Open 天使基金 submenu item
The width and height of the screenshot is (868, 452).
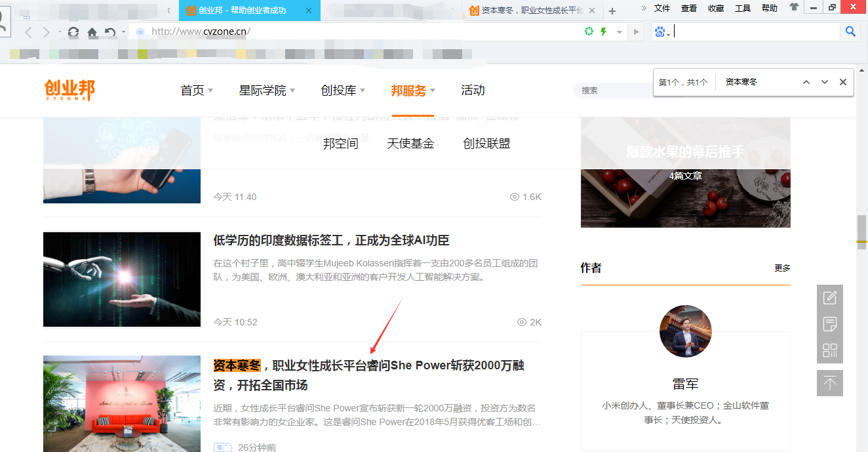[410, 144]
